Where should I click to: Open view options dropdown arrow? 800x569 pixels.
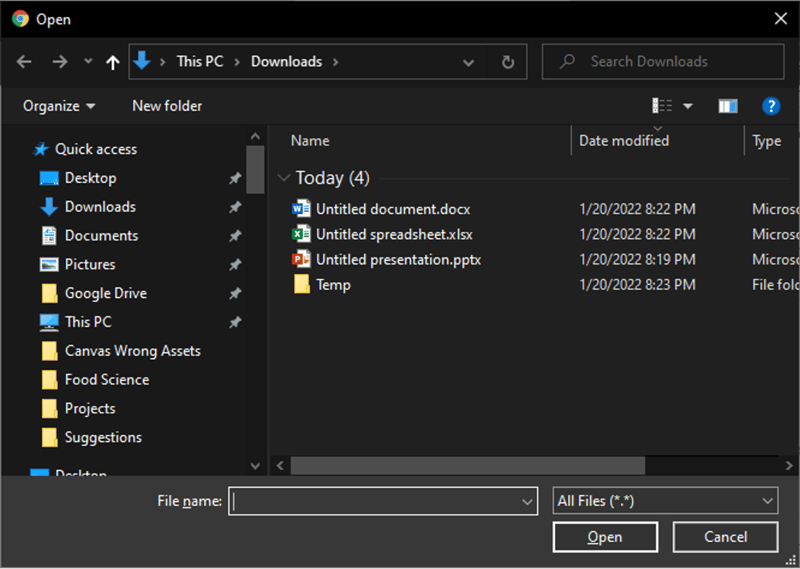click(x=688, y=106)
